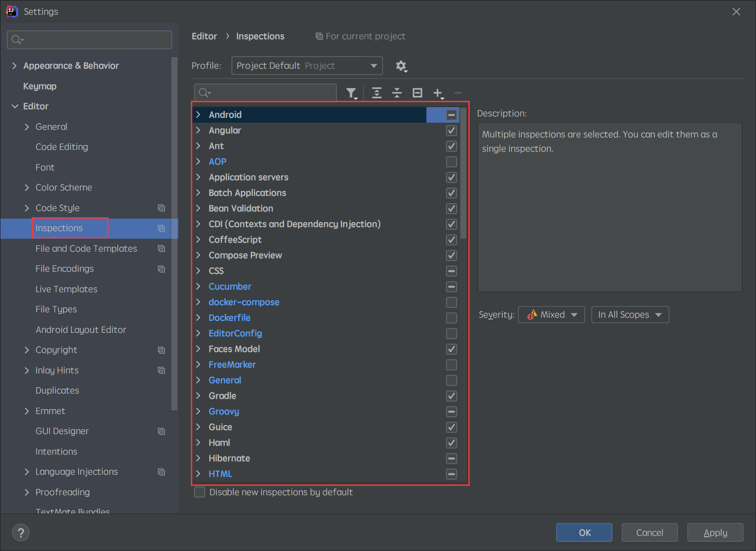This screenshot has height=551, width=756.
Task: Enable the AOP inspections checkbox
Action: click(x=451, y=162)
